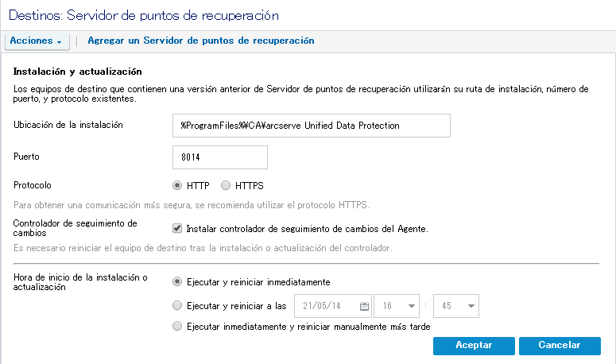
Task: Click the Instalación y actualización heading
Action: pyautogui.click(x=77, y=71)
